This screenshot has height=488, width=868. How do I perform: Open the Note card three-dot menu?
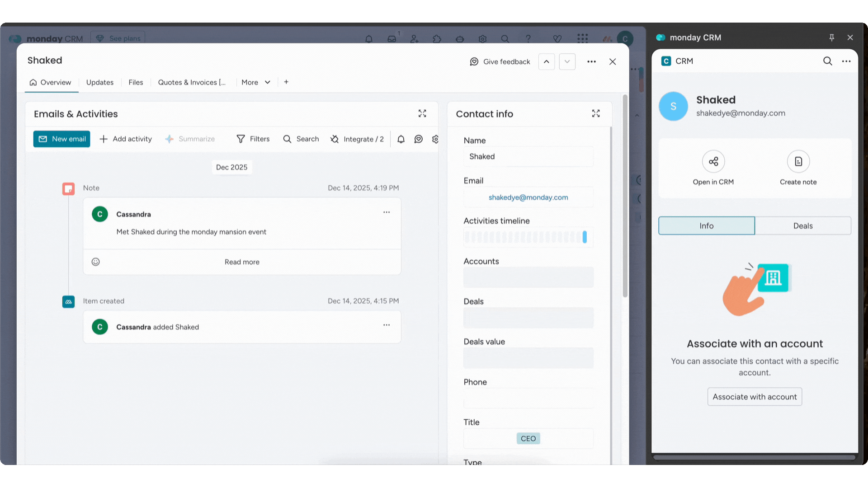pos(387,212)
